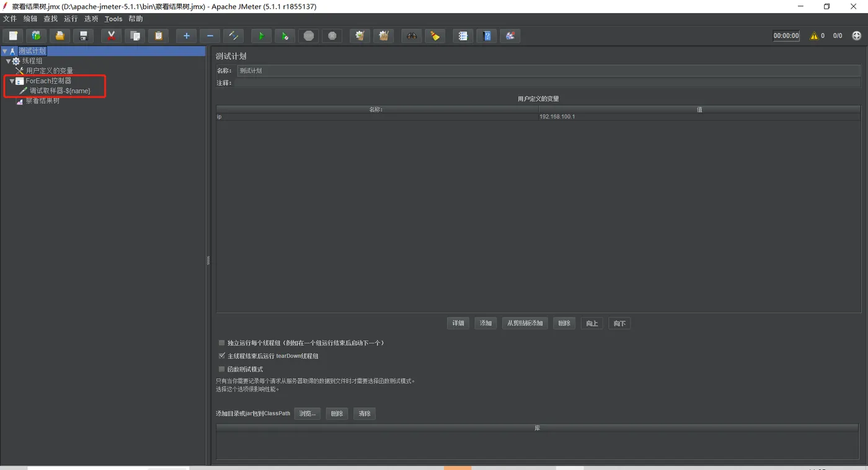Open the Templates toolbar icon
This screenshot has width=868, height=470.
pos(36,36)
